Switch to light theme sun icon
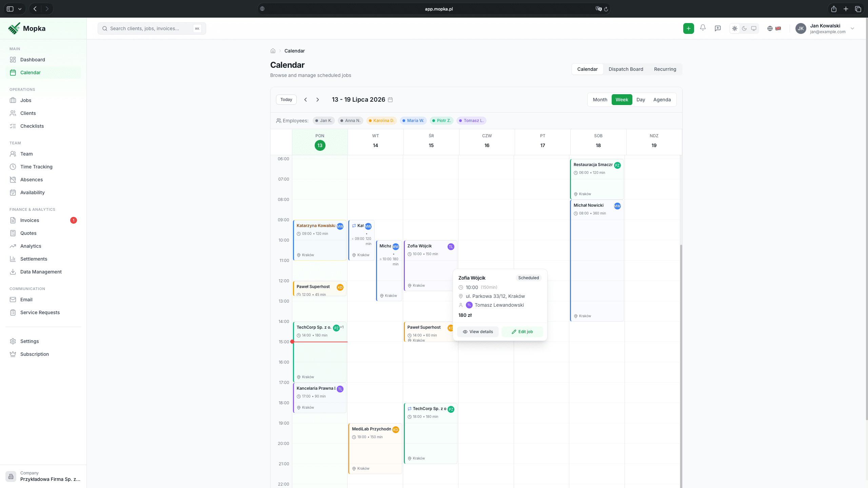The width and height of the screenshot is (868, 488). click(735, 28)
